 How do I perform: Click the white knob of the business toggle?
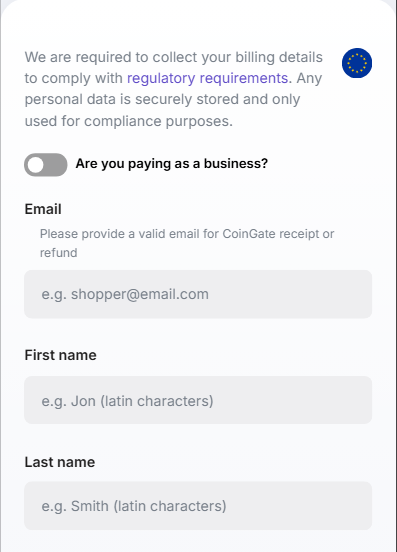click(36, 165)
